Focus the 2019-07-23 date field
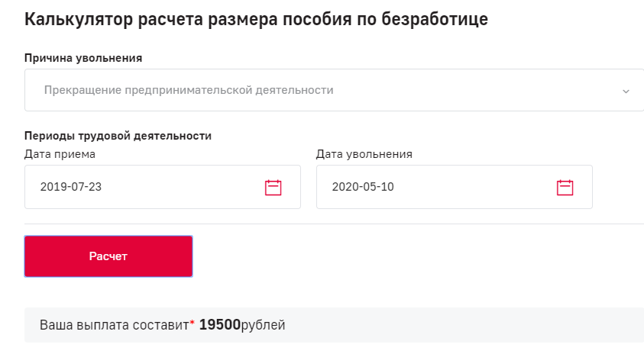Screen dimensions: 644x354 coord(163,187)
